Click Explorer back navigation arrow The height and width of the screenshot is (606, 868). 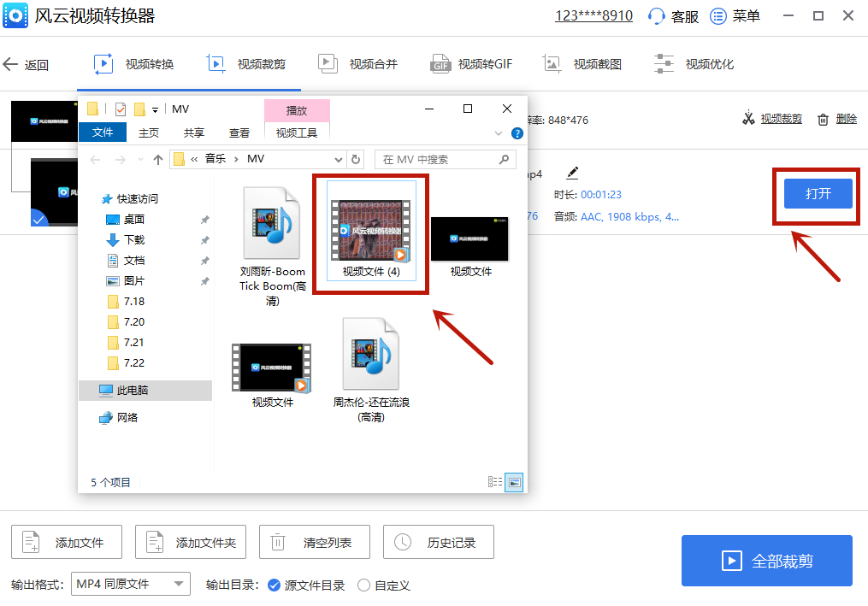[95, 160]
